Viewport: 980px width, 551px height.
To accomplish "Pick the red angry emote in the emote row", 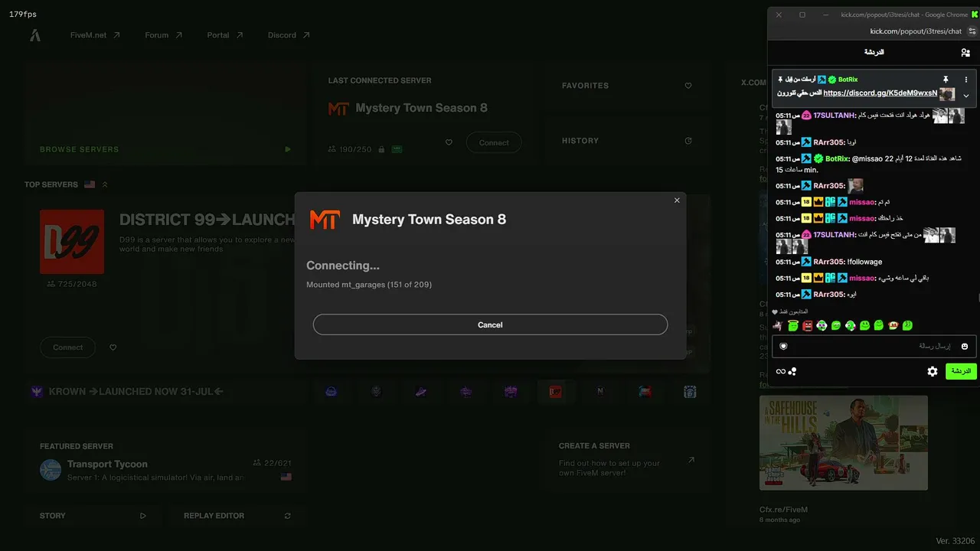I will point(807,326).
